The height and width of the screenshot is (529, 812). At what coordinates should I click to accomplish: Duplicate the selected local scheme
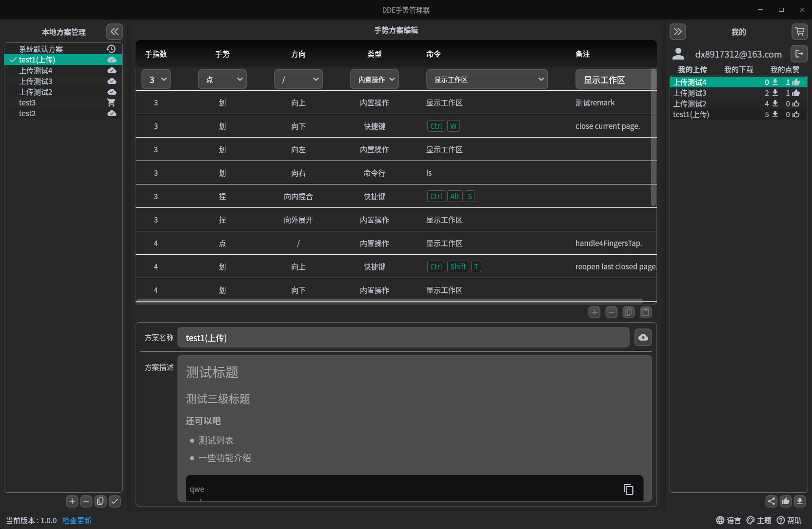click(x=100, y=501)
